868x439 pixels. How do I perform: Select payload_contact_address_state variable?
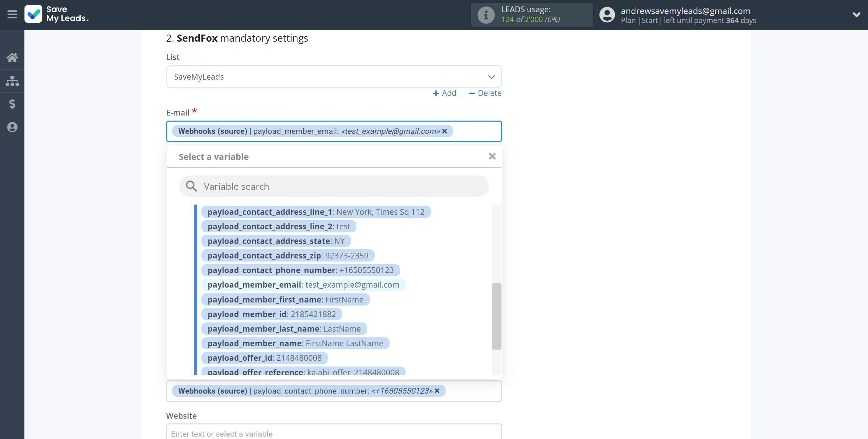click(x=276, y=241)
